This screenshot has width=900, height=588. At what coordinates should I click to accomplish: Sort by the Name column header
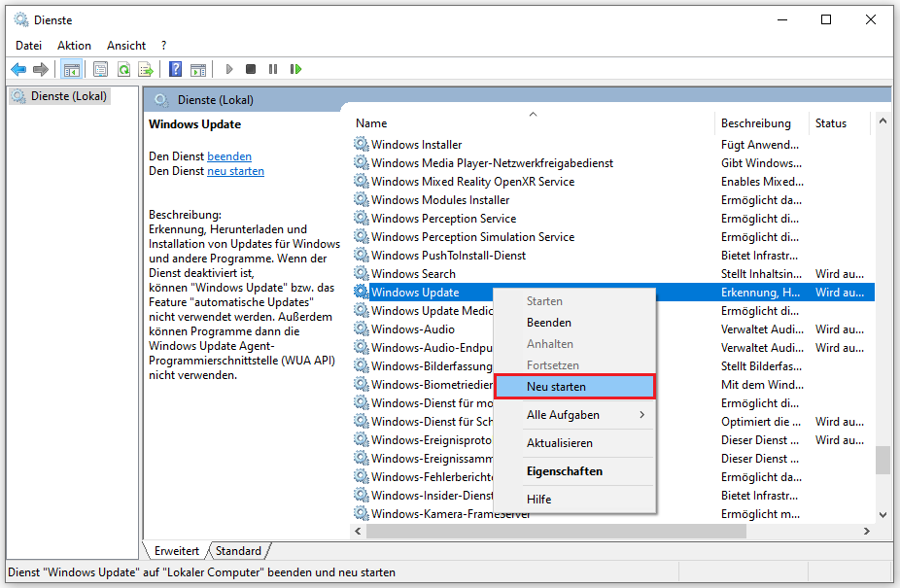click(x=533, y=122)
